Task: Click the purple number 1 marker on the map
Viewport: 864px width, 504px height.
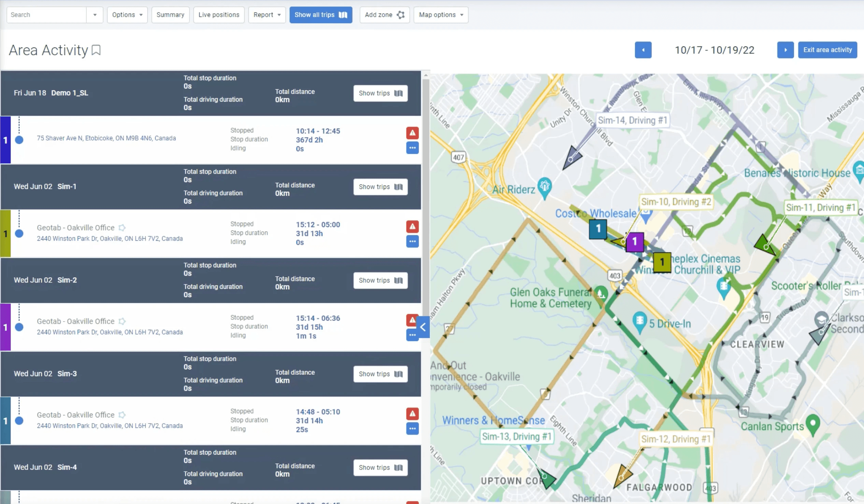Action: (x=634, y=241)
